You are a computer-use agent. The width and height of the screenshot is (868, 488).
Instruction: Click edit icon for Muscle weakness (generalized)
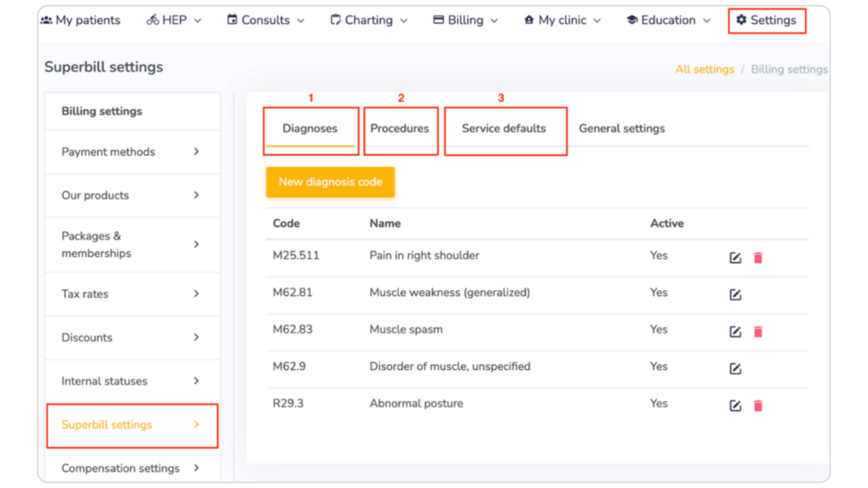pyautogui.click(x=735, y=295)
